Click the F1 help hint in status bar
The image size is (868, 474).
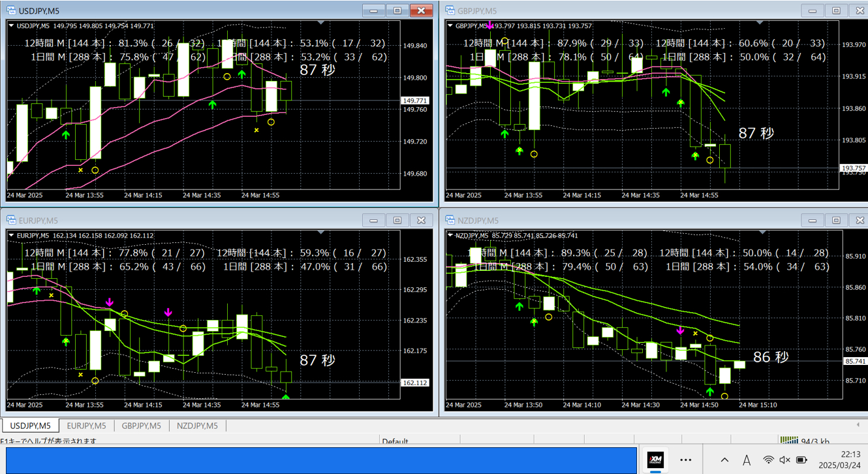click(x=48, y=441)
